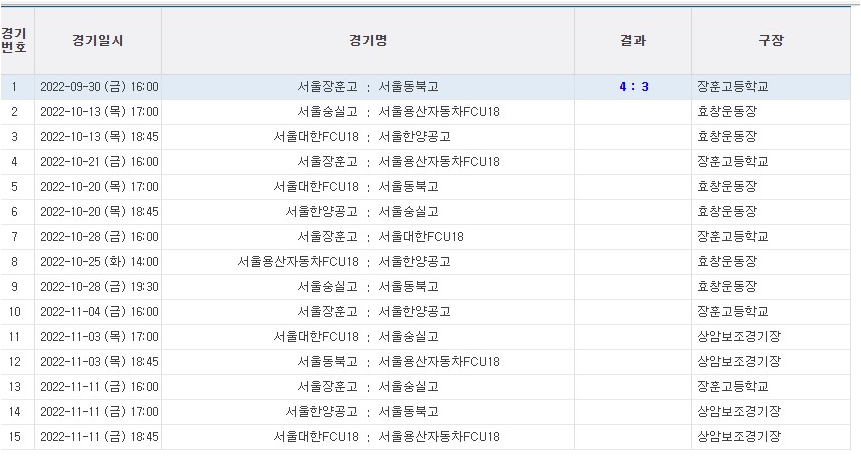
Task: Select date 2022-11-11 (금) 17:00
Action: click(99, 412)
